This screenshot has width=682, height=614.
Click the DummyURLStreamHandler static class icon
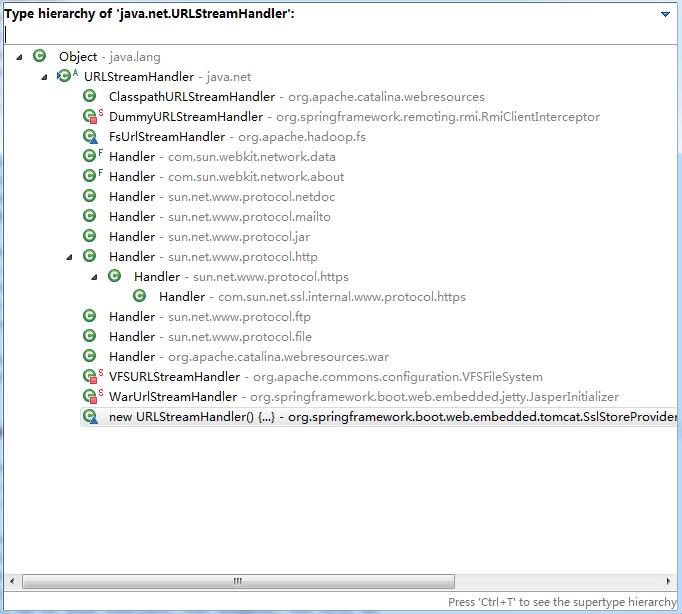[x=90, y=117]
